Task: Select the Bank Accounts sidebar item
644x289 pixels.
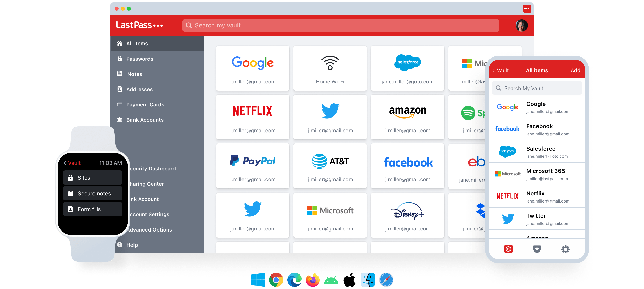Action: [145, 119]
